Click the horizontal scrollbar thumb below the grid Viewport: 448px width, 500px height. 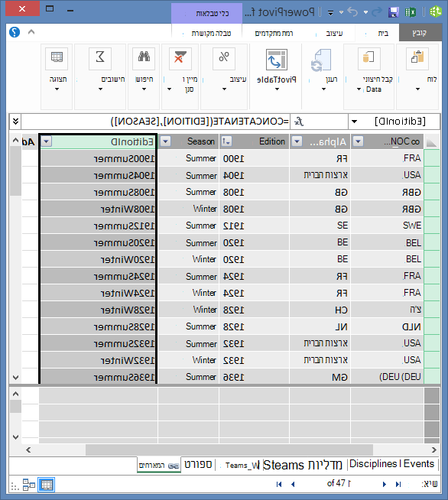click(229, 450)
